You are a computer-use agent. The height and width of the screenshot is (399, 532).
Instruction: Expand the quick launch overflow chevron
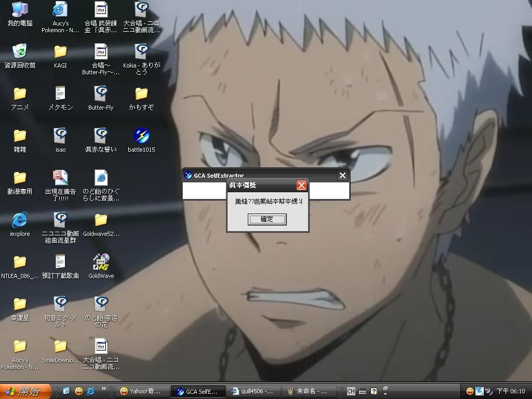103,389
